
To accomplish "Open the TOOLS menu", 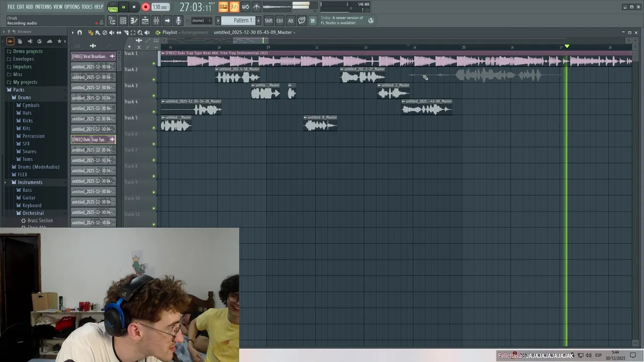I will [x=87, y=7].
